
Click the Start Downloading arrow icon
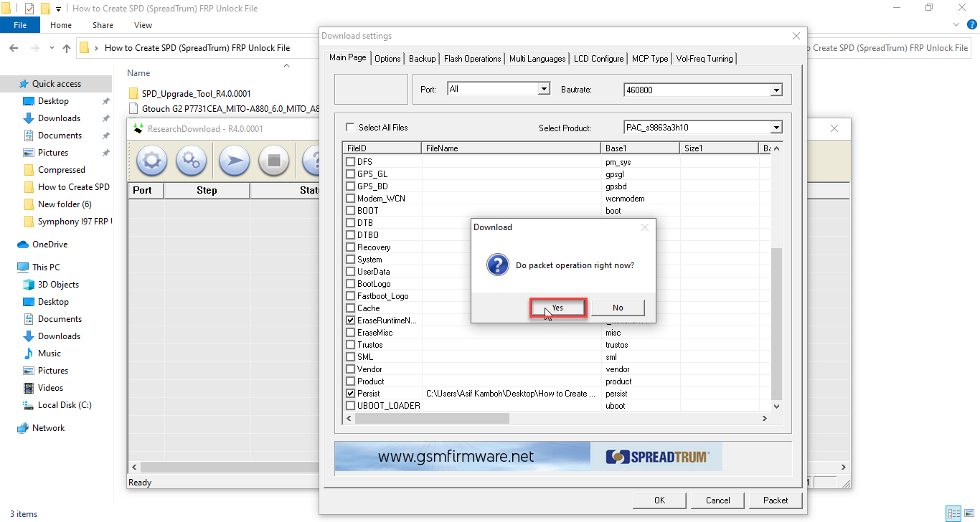[x=234, y=161]
